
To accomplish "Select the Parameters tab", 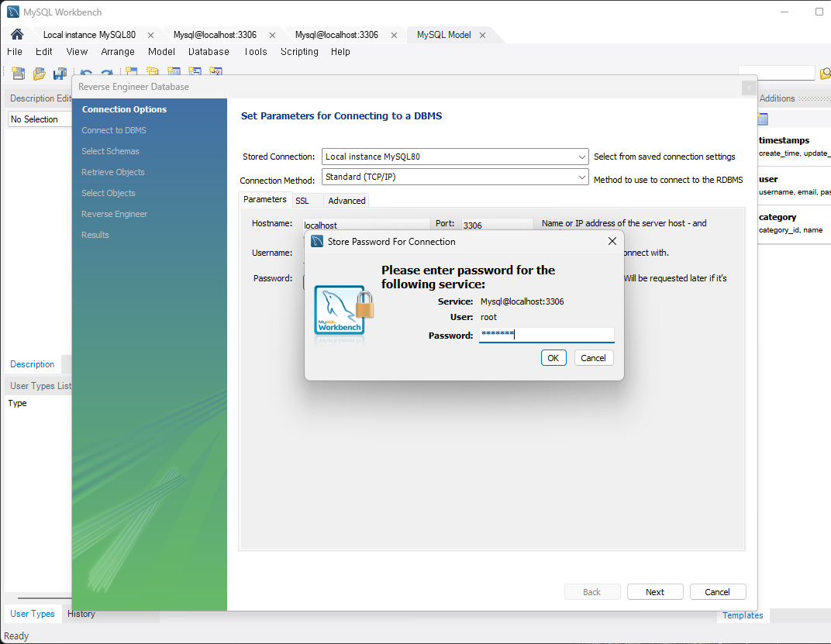I will 264,199.
